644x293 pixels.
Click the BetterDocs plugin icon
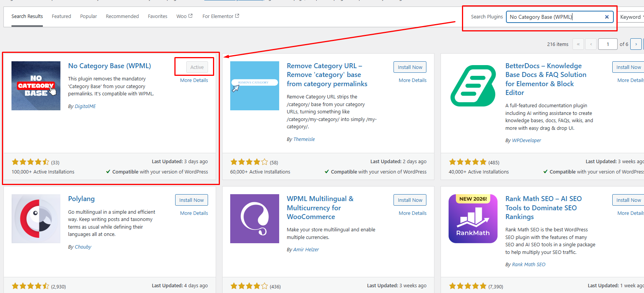[473, 86]
